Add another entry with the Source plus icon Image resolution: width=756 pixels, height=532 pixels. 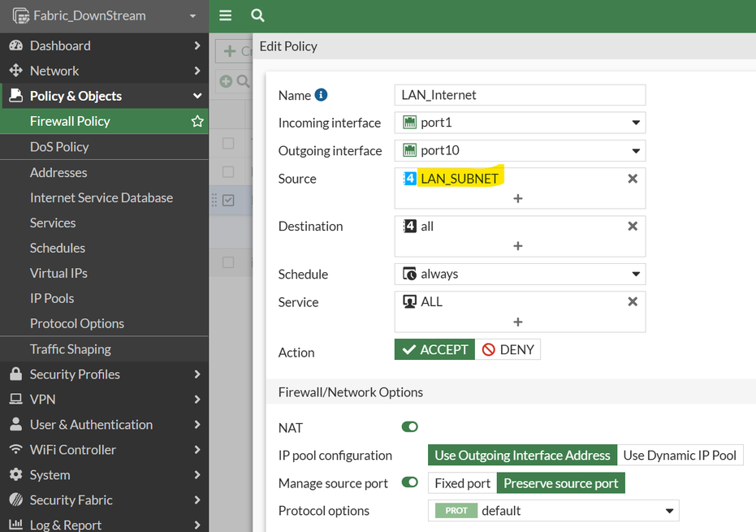(x=518, y=198)
